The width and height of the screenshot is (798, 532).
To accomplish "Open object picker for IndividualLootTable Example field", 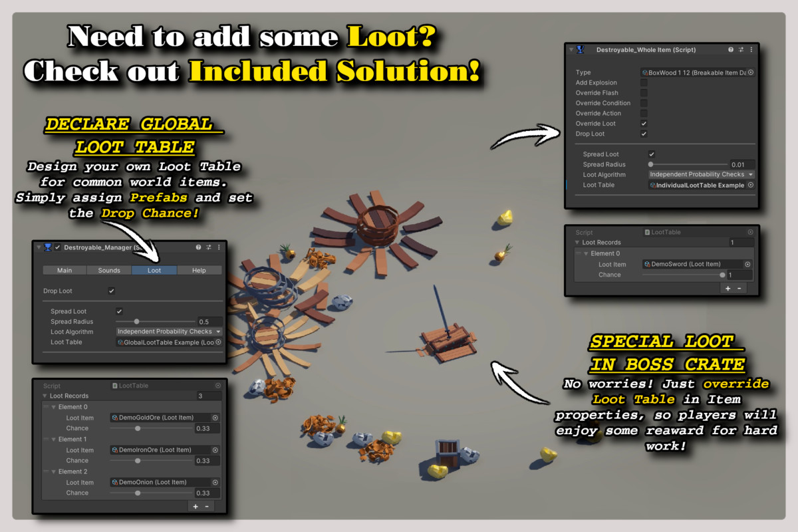I will coord(751,185).
